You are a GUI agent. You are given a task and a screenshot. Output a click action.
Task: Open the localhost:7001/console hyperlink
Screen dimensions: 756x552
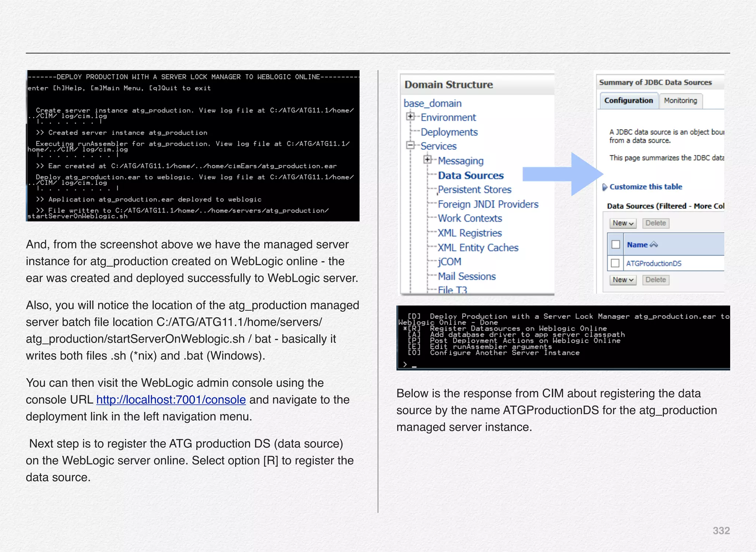point(171,400)
